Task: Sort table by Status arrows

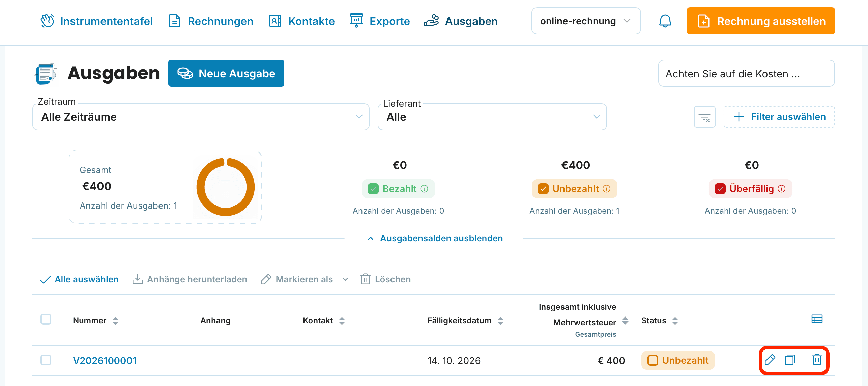Action: (x=675, y=321)
